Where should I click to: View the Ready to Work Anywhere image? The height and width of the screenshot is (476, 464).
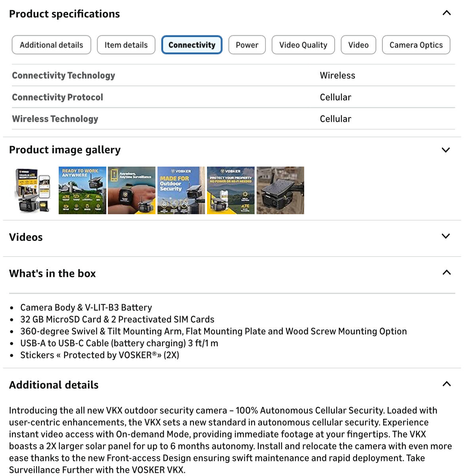coord(82,190)
